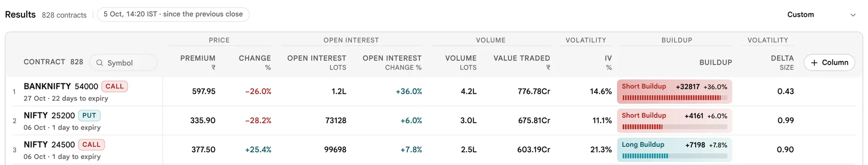Screen dimensions: 868x165
Task: Open the Custom view selector
Action: (822, 15)
